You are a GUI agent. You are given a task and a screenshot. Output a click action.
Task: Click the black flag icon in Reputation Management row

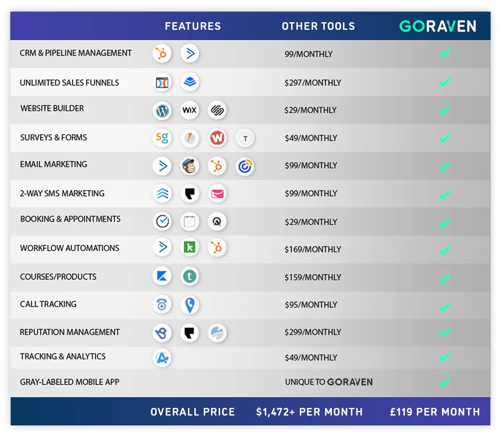(x=190, y=333)
